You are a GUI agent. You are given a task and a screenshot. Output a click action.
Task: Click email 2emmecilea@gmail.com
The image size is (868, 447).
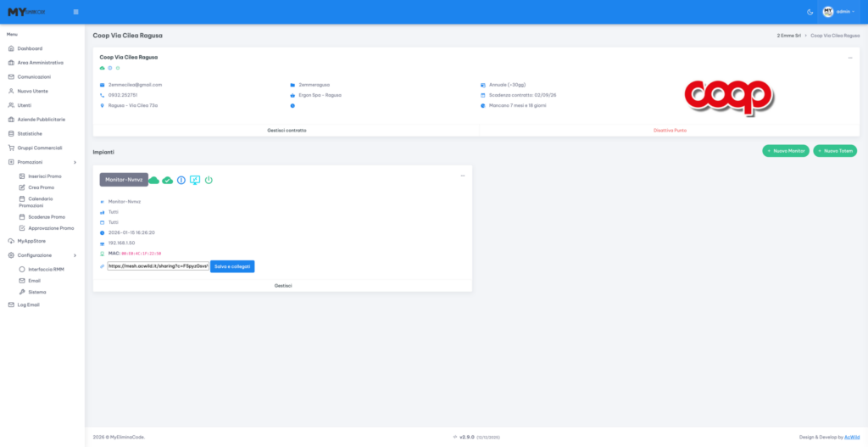(135, 85)
